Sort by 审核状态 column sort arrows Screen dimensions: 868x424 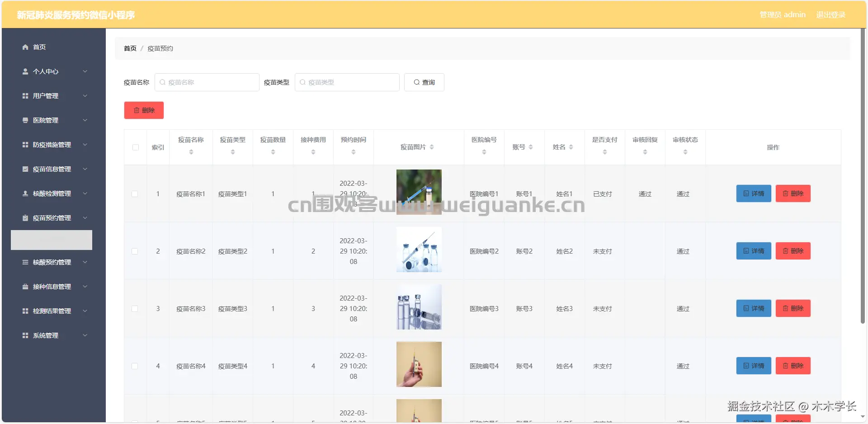tap(685, 152)
